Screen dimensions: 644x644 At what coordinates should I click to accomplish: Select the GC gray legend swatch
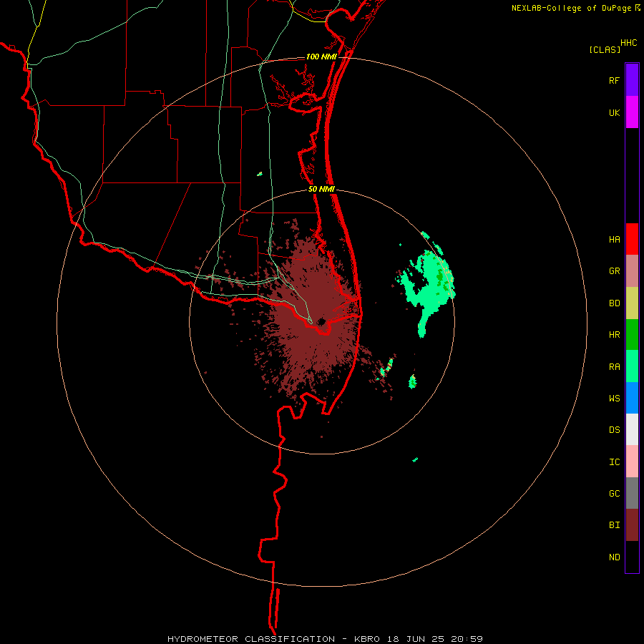tap(632, 493)
